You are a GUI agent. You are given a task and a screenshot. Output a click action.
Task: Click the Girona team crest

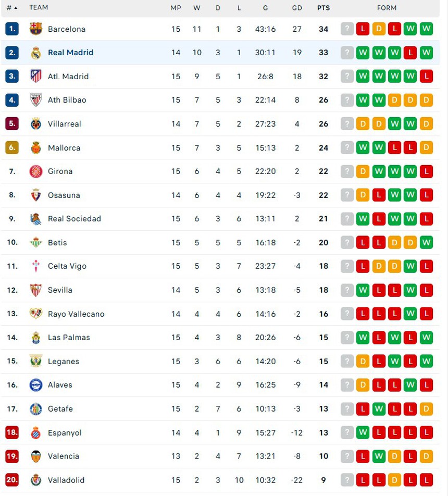[x=36, y=171]
